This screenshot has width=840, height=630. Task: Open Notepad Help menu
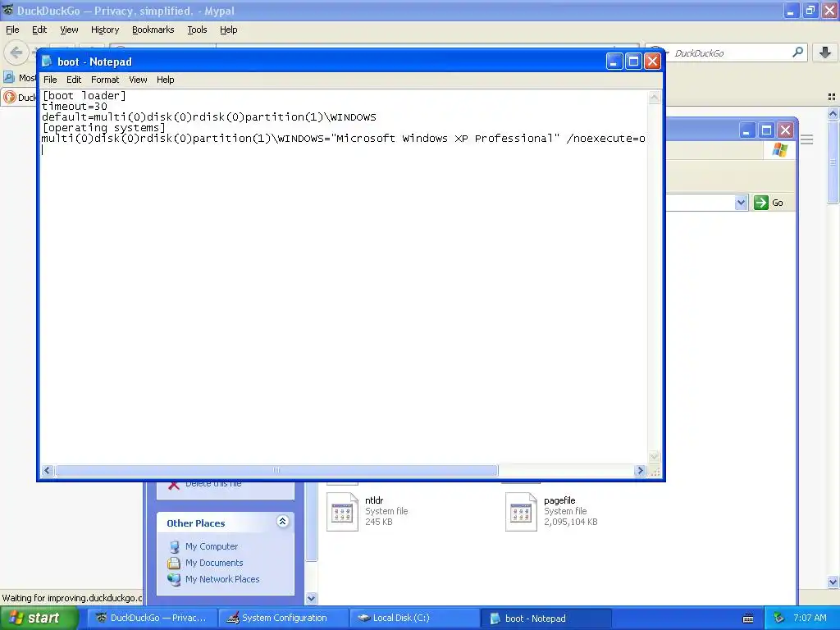(x=165, y=80)
